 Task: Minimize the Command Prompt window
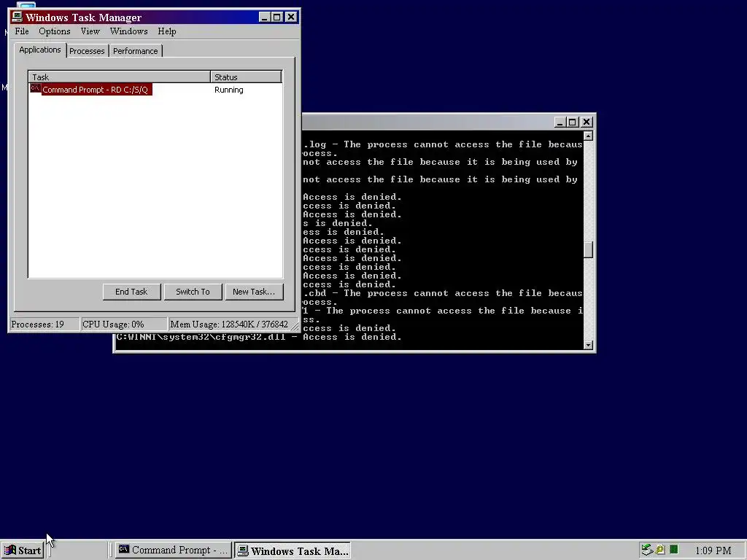click(560, 122)
